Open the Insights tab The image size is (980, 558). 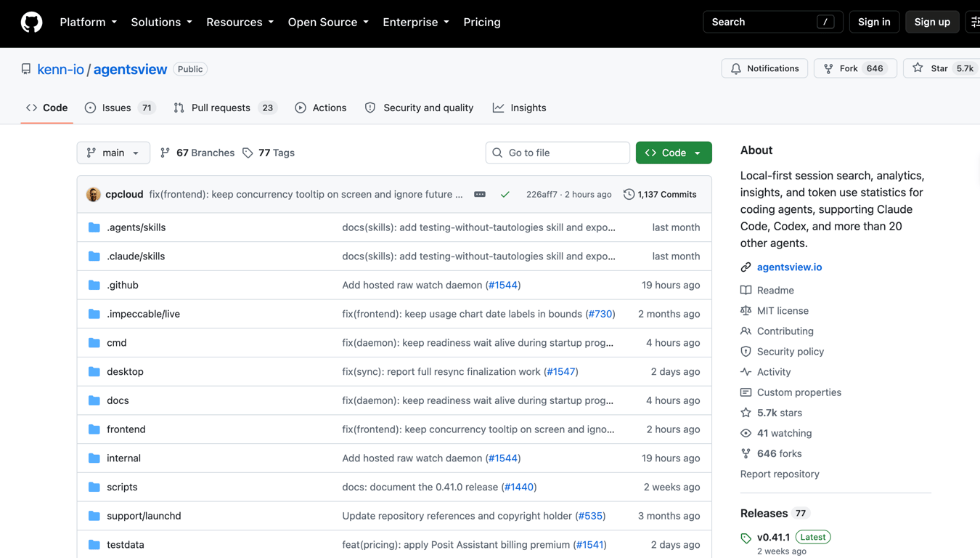point(520,108)
